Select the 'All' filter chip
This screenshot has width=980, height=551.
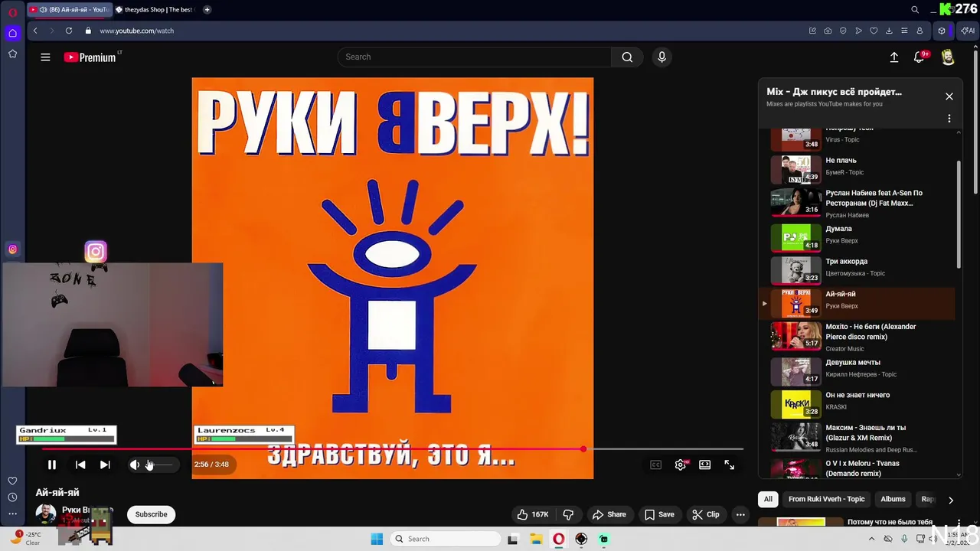768,499
